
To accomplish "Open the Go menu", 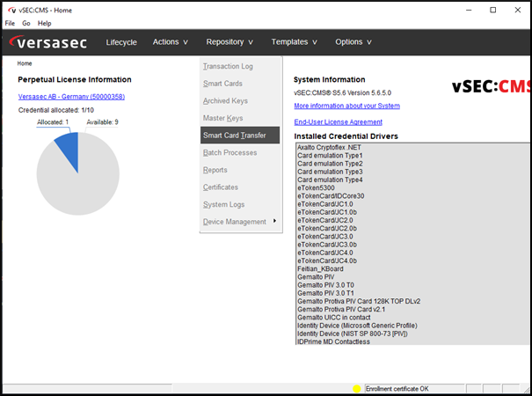I will tap(26, 24).
